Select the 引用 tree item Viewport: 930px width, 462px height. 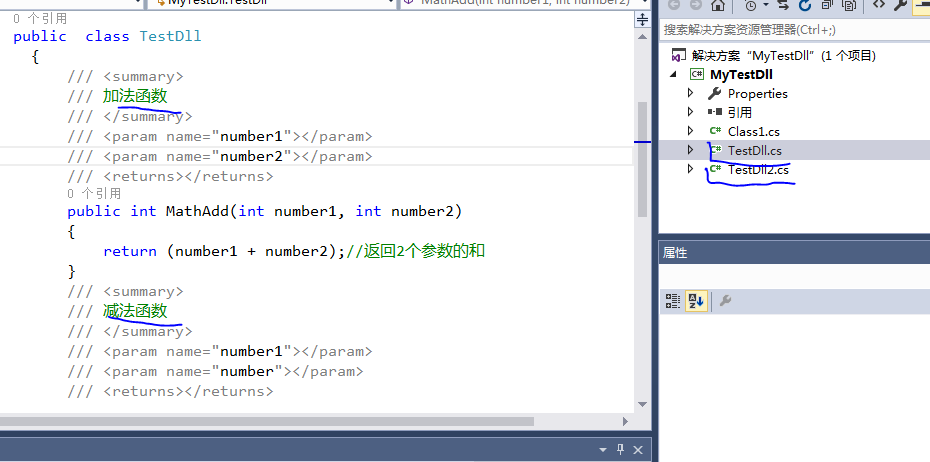[740, 112]
